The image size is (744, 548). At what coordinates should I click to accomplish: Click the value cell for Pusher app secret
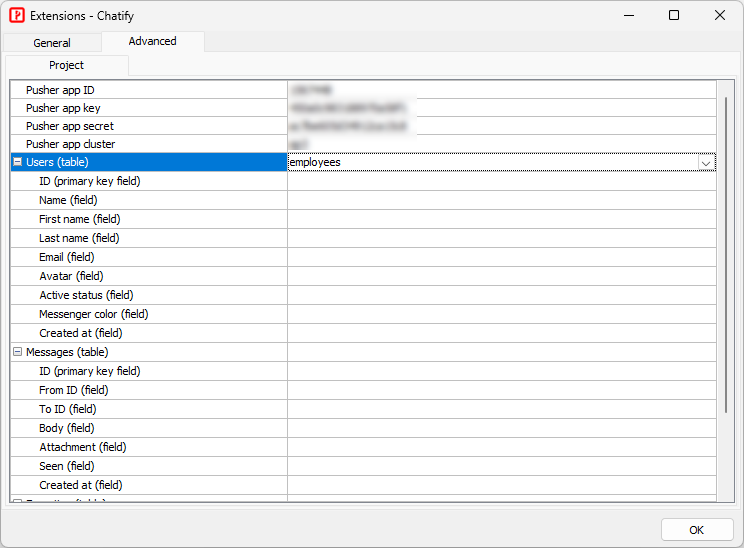pyautogui.click(x=502, y=126)
